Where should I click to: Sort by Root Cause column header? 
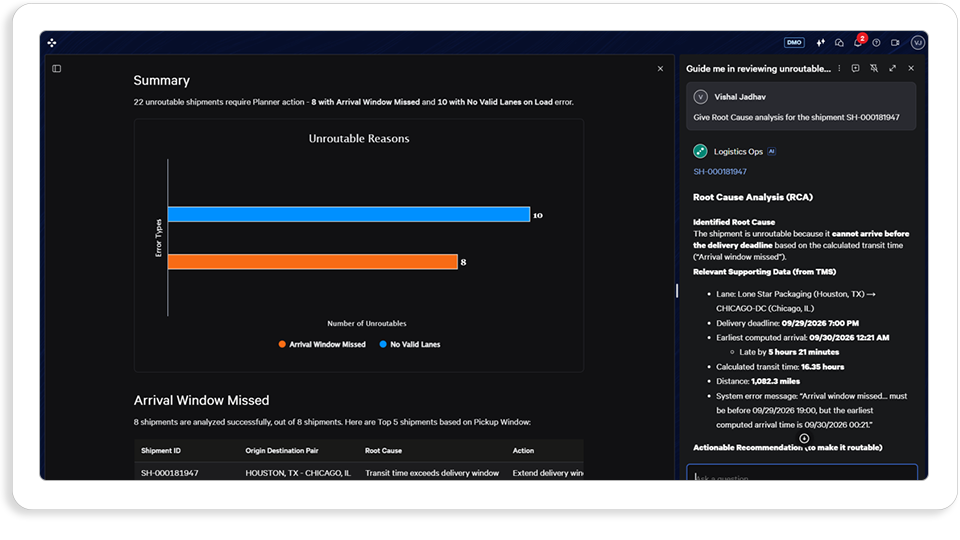coord(383,451)
